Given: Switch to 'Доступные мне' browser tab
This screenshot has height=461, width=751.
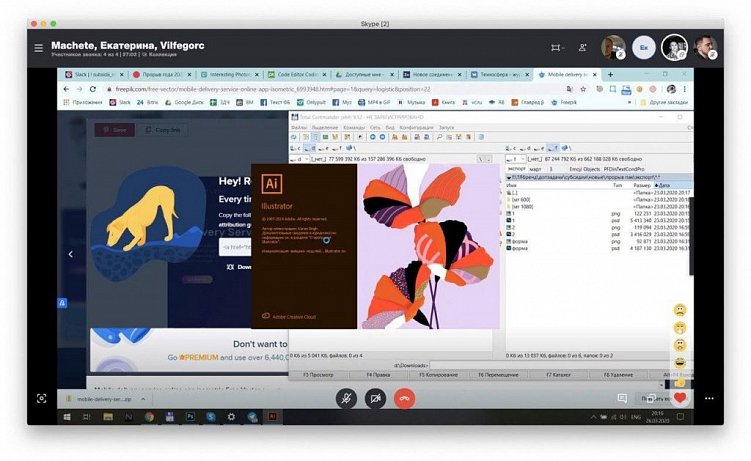Looking at the screenshot, I should (364, 75).
